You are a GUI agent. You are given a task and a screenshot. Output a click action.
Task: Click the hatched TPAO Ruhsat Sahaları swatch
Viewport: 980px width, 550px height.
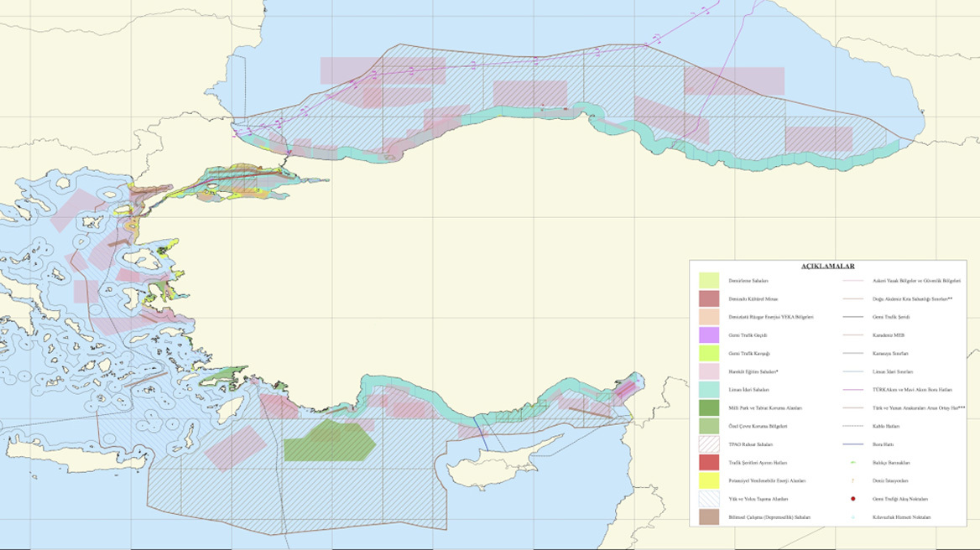tap(709, 444)
